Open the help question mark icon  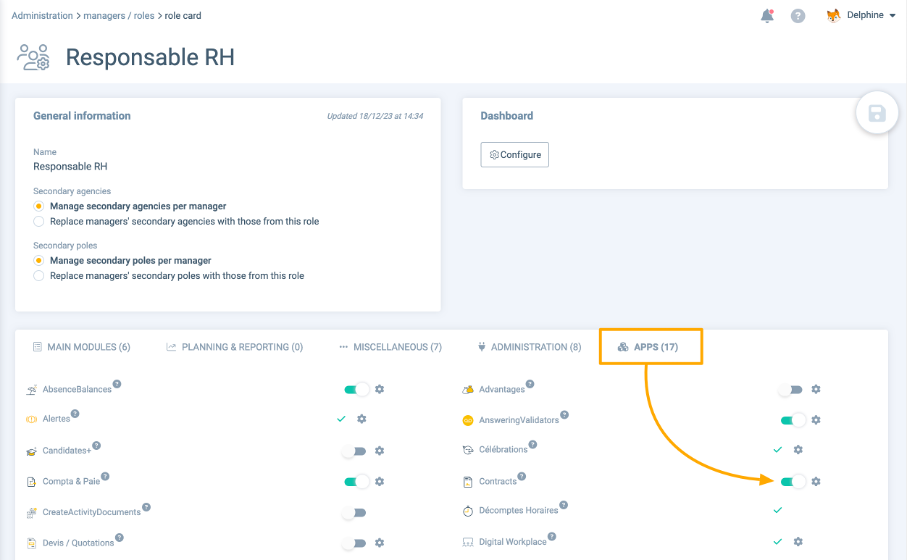click(798, 16)
